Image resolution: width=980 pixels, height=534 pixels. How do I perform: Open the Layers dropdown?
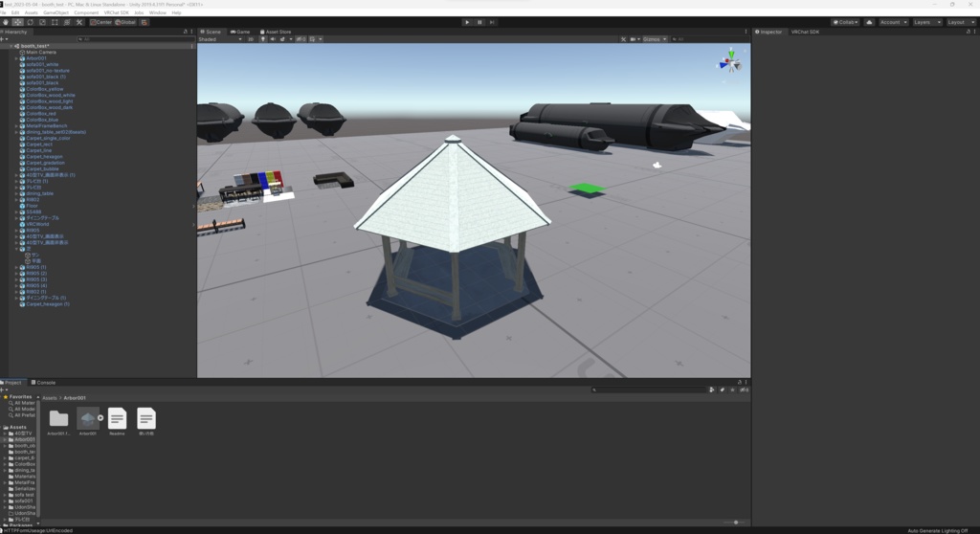[926, 22]
